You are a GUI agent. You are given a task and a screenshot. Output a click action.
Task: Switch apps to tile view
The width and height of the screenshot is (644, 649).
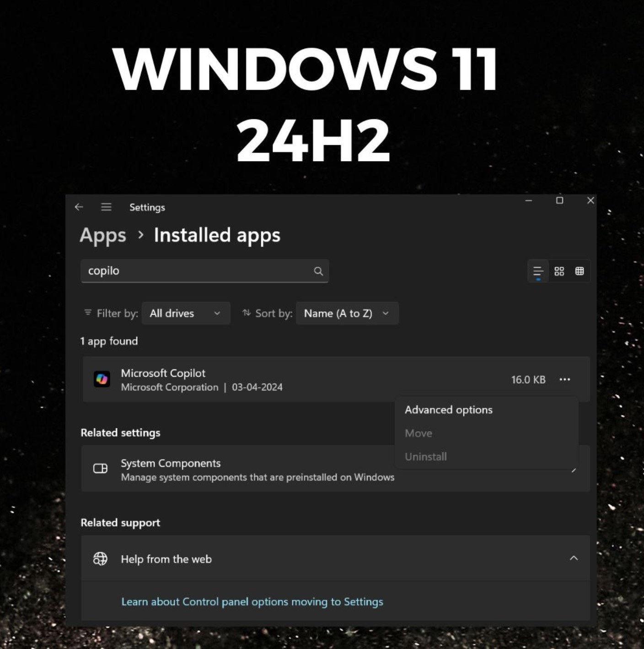[558, 271]
